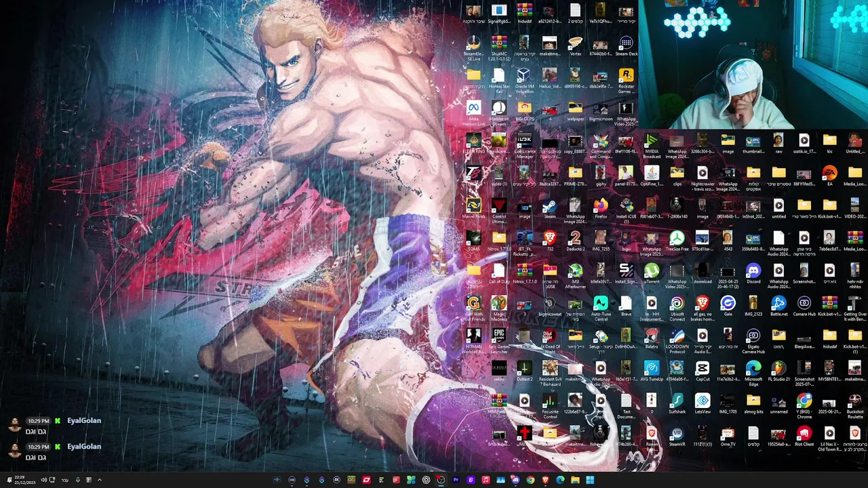Image resolution: width=868 pixels, height=488 pixels.
Task: Open Microsoft Edge desktop shortcut
Action: [x=753, y=373]
